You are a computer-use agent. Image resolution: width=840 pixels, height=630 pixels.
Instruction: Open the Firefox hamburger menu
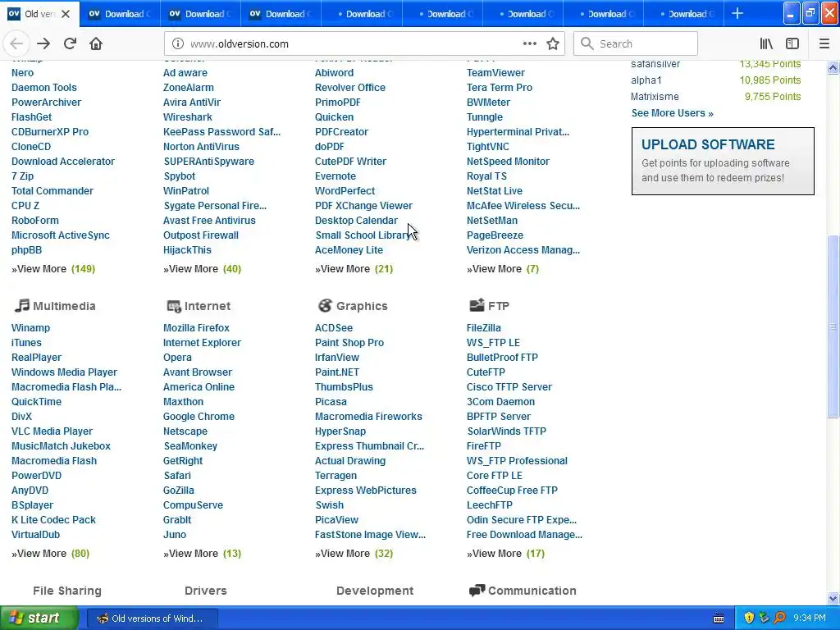pyautogui.click(x=824, y=44)
